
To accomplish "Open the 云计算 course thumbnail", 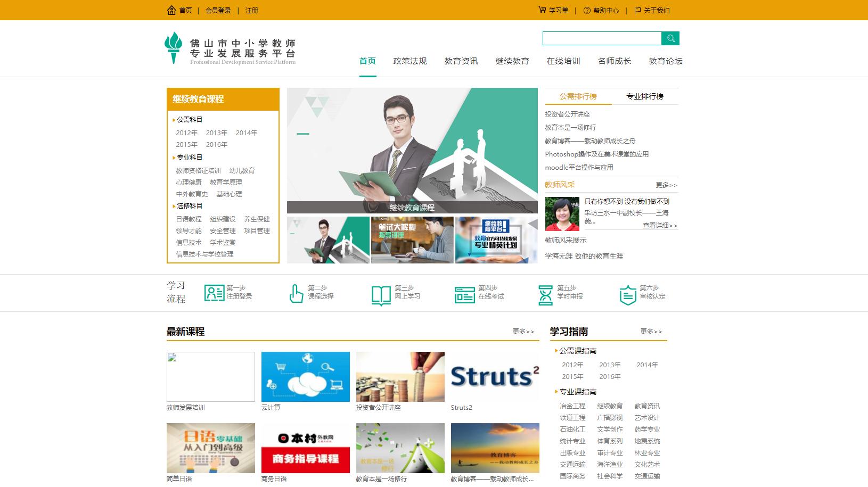I will click(x=306, y=377).
